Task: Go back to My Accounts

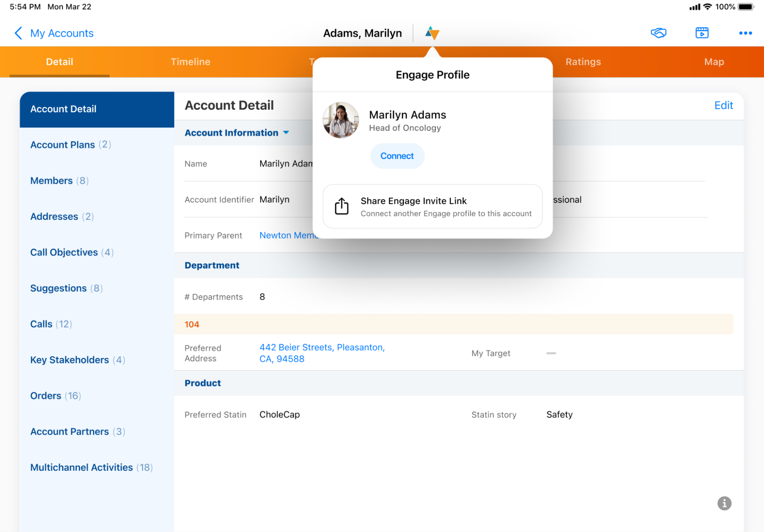Action: point(62,33)
